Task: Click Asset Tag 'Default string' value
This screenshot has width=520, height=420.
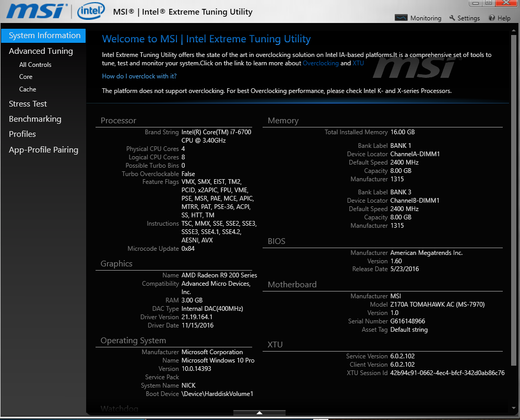Action: coord(409,330)
